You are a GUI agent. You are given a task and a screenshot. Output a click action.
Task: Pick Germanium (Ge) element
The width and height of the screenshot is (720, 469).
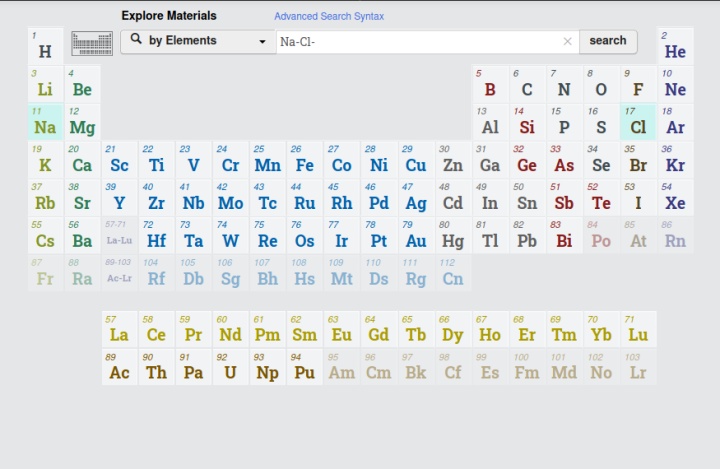[527, 160]
